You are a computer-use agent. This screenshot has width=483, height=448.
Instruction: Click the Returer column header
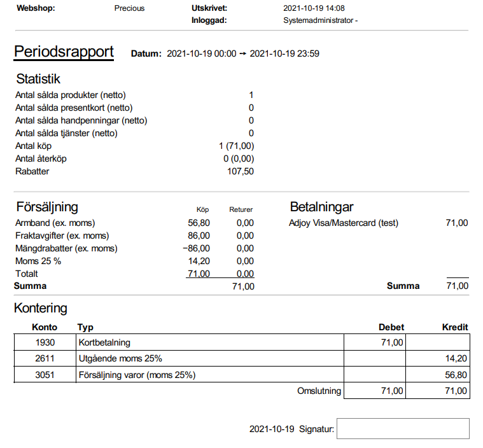click(241, 209)
